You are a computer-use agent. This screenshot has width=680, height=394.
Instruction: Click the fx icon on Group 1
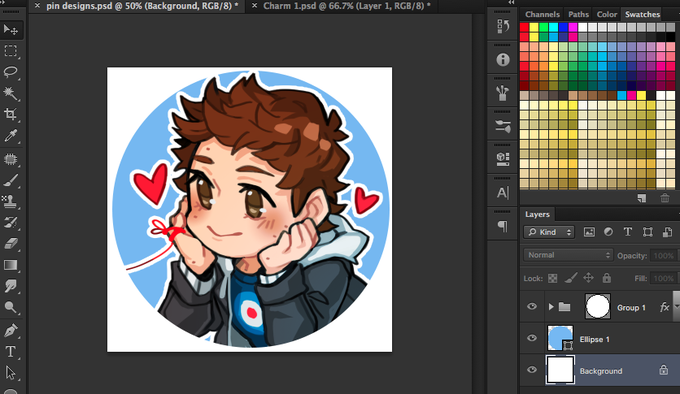pyautogui.click(x=664, y=307)
